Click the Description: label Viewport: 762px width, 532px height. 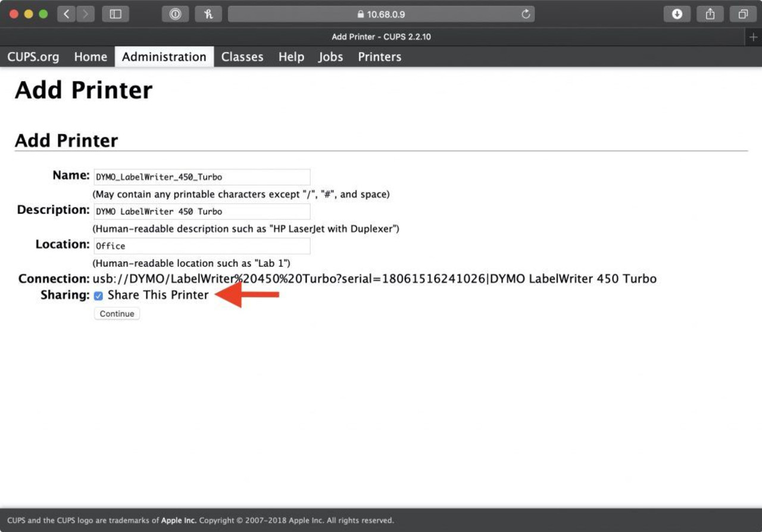click(x=53, y=209)
